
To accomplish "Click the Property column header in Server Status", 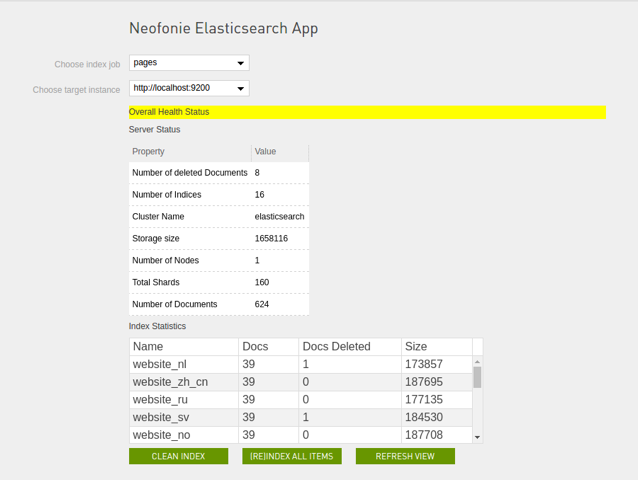I will (189, 152).
